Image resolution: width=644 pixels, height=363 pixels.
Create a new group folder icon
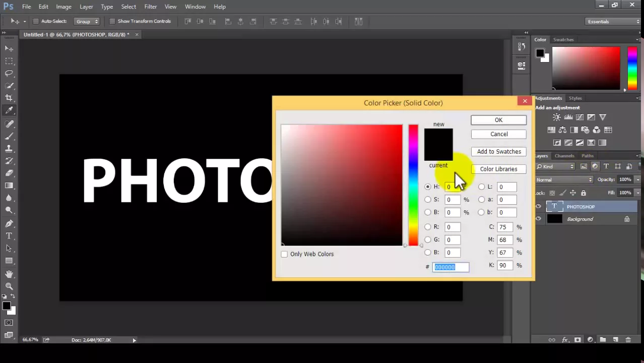coord(603,340)
